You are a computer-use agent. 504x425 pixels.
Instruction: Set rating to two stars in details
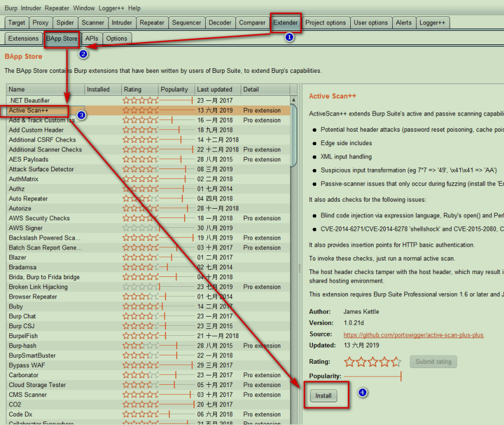361,362
